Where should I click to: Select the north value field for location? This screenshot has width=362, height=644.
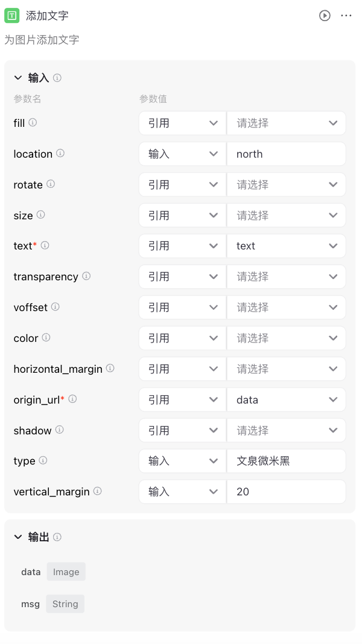[x=286, y=153]
